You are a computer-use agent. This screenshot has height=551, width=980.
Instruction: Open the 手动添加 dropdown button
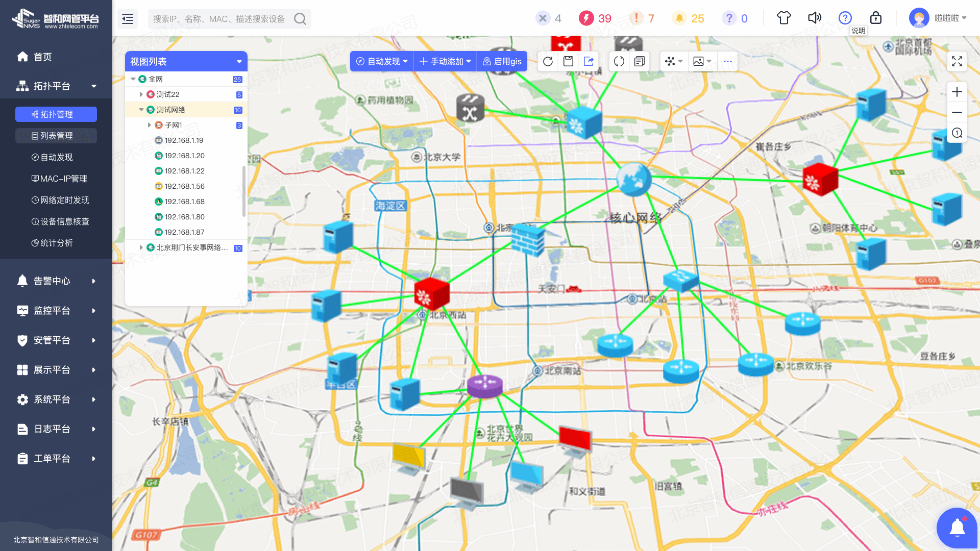[445, 61]
